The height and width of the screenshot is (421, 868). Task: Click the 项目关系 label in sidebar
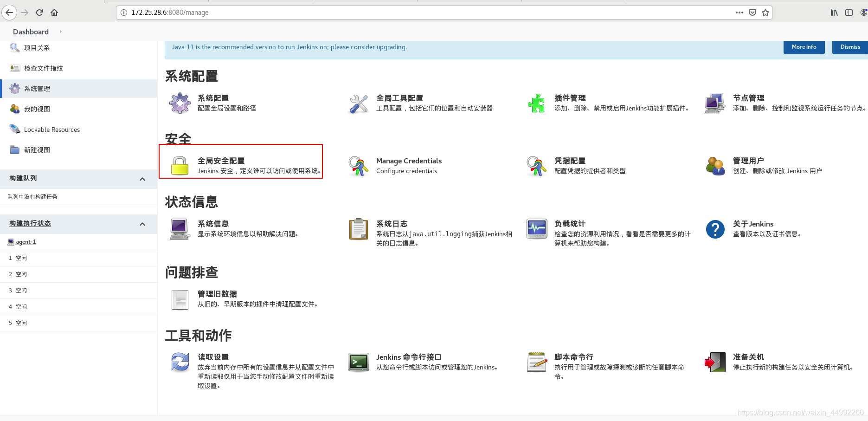tap(37, 48)
